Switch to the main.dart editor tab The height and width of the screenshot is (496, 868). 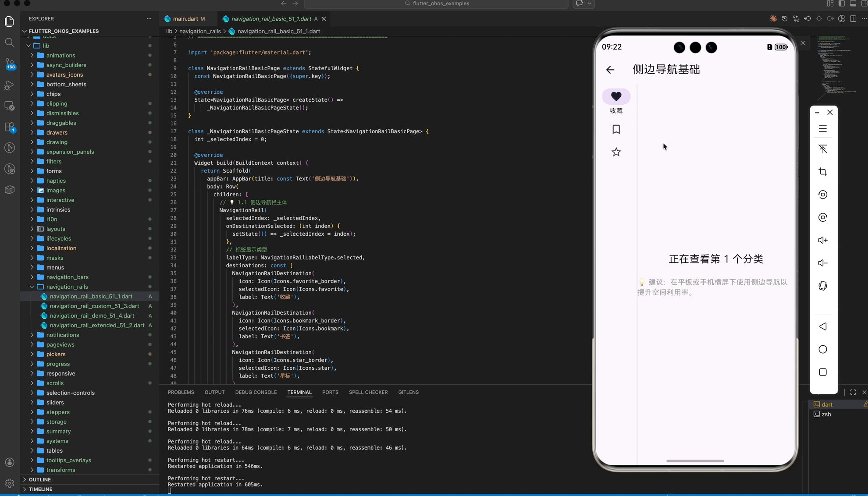185,19
